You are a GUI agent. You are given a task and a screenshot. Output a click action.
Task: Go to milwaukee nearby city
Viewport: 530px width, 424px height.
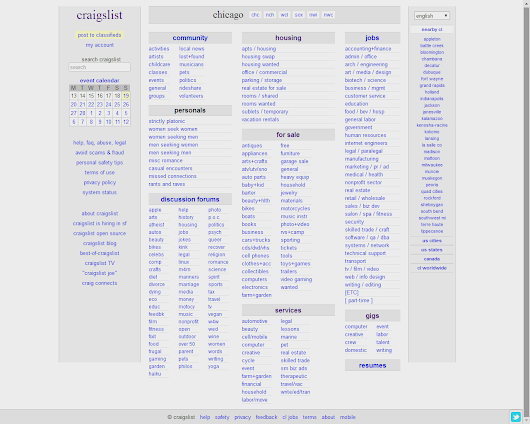click(x=432, y=165)
